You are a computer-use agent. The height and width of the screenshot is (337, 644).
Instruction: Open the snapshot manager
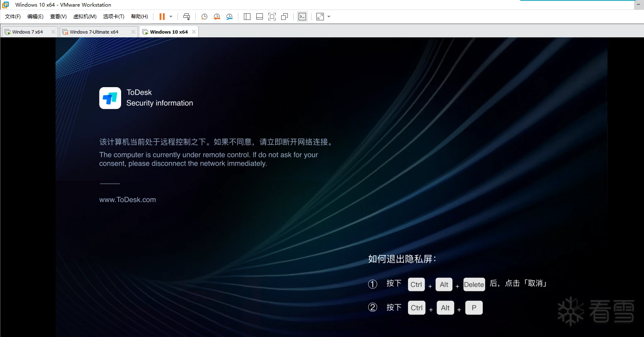[229, 17]
